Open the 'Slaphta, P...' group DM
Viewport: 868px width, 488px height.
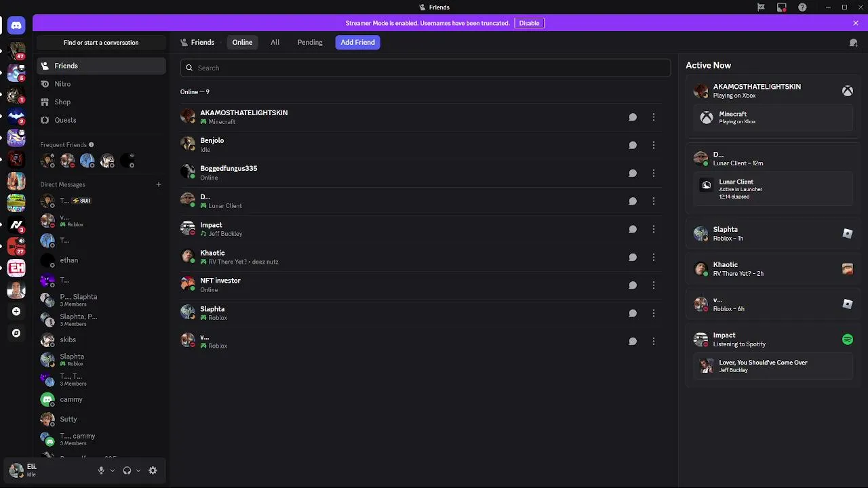tap(101, 320)
